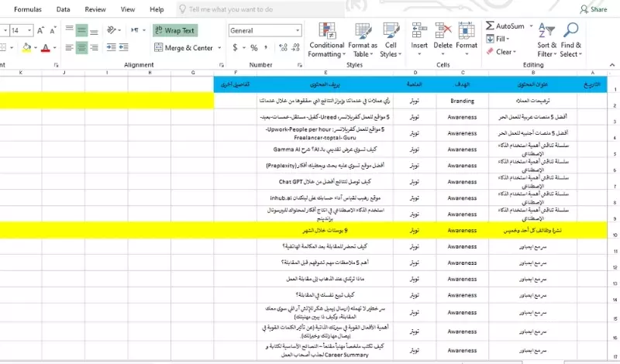This screenshot has height=364, width=620.
Task: Open Find & Select menu
Action: [571, 40]
